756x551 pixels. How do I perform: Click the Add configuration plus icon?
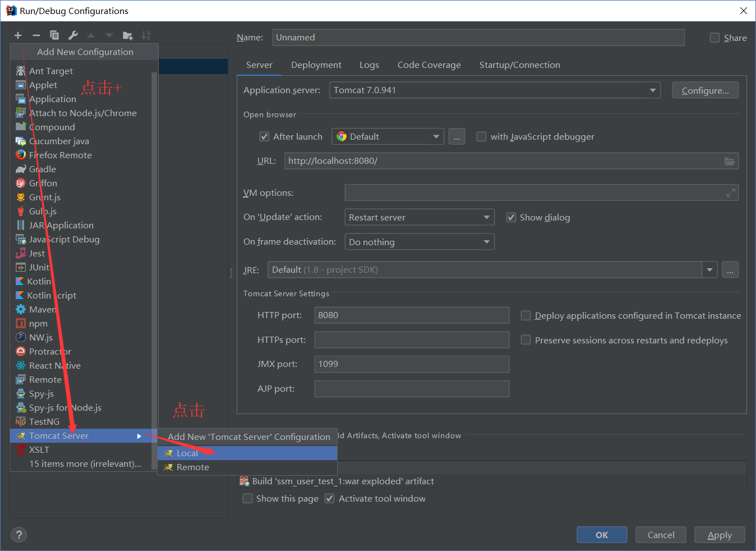pyautogui.click(x=18, y=35)
